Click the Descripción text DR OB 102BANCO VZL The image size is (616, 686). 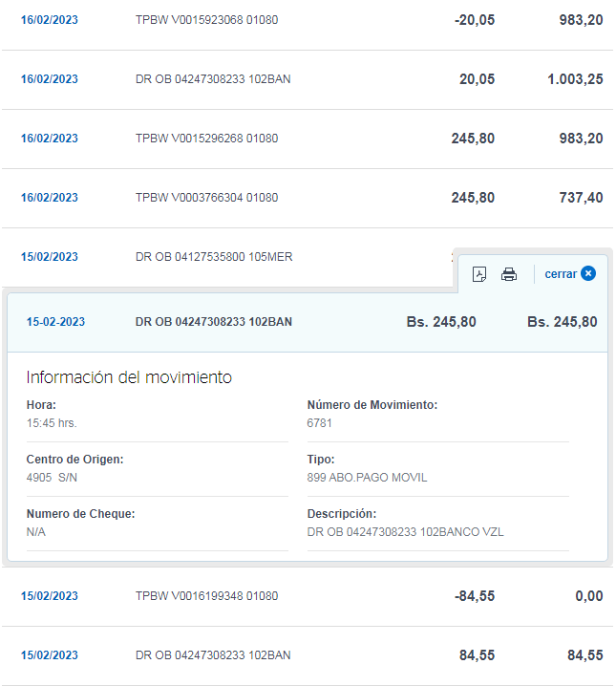pyautogui.click(x=405, y=532)
